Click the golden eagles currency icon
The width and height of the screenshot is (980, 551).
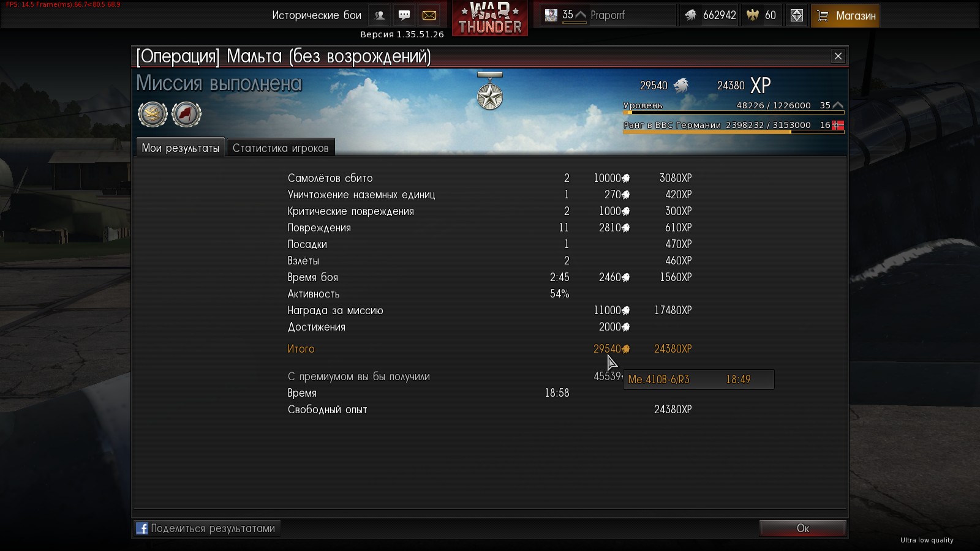coord(753,15)
